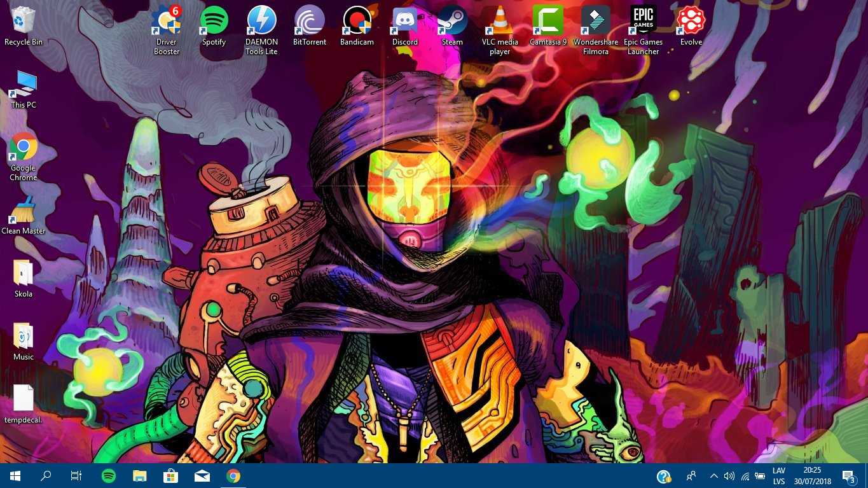
Task: Select the BitTorrent desktop shortcut
Action: click(310, 26)
